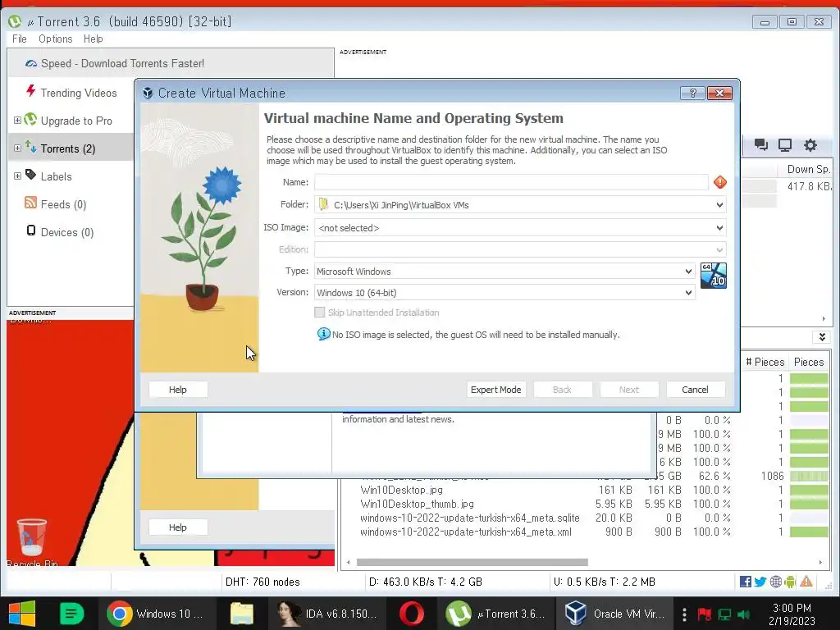Switch to µTorrent 3.6 taskbar item
840x630 pixels.
tap(495, 614)
